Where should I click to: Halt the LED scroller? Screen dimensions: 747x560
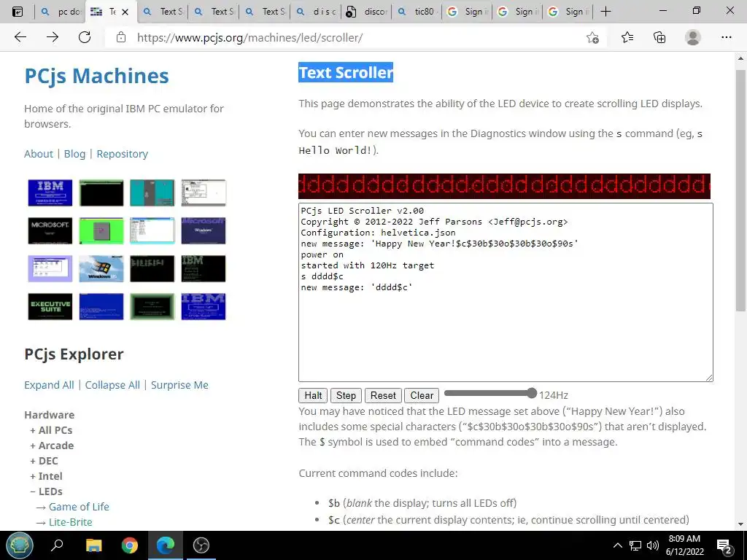pos(314,395)
